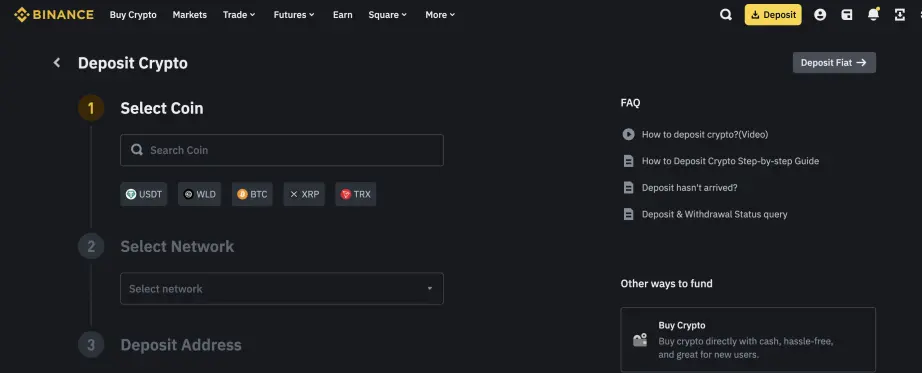Click the Deposit Crypto page title
Viewport: 922px width, 373px height.
pos(133,63)
